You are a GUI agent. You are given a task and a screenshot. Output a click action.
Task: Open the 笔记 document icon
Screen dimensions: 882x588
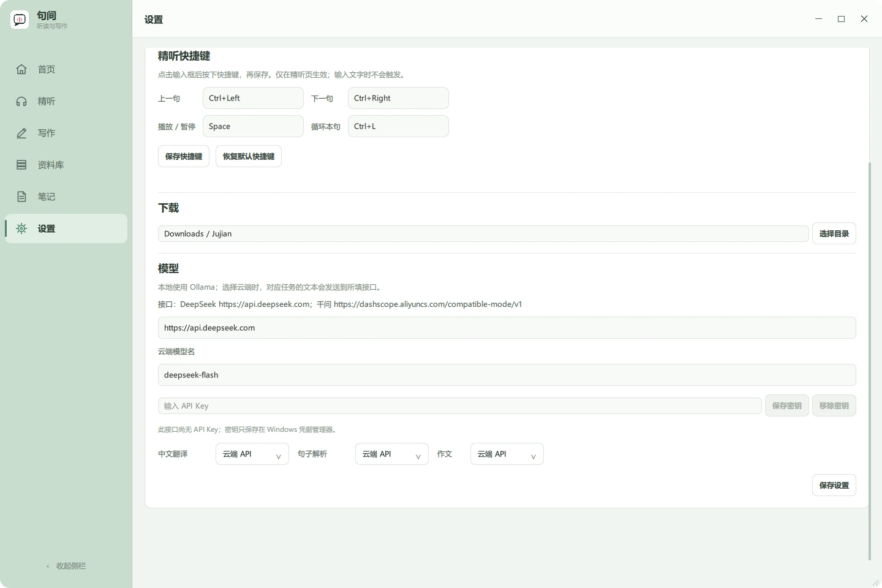[21, 197]
